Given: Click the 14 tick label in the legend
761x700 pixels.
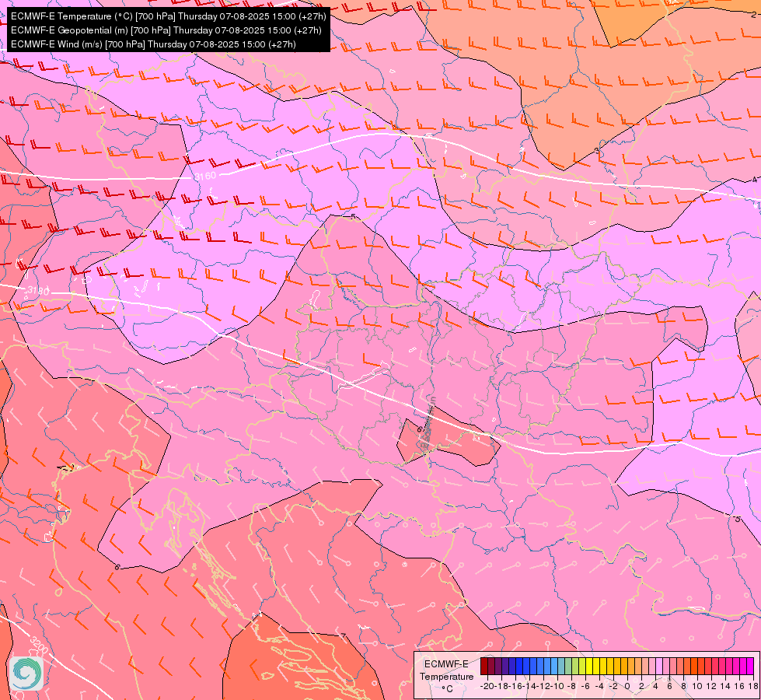Looking at the screenshot, I should point(725,686).
